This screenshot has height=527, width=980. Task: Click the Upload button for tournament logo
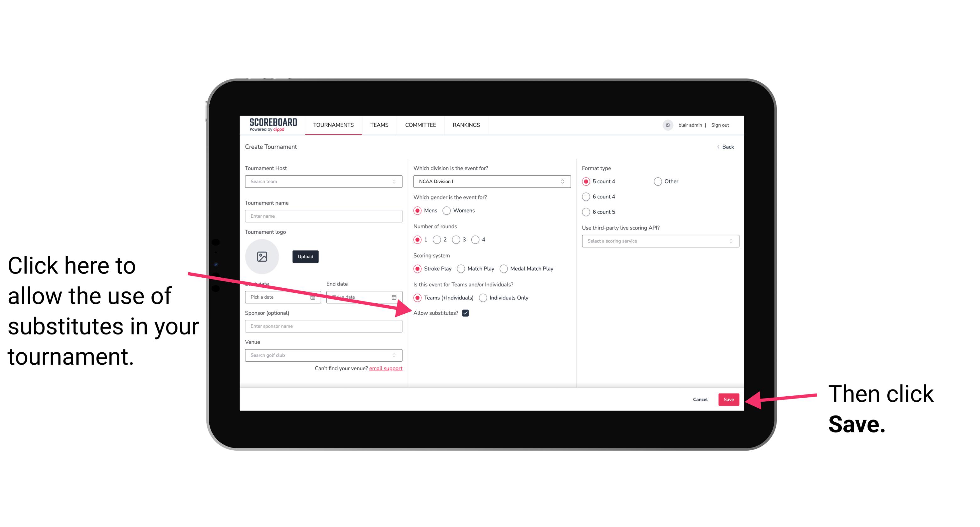tap(304, 256)
